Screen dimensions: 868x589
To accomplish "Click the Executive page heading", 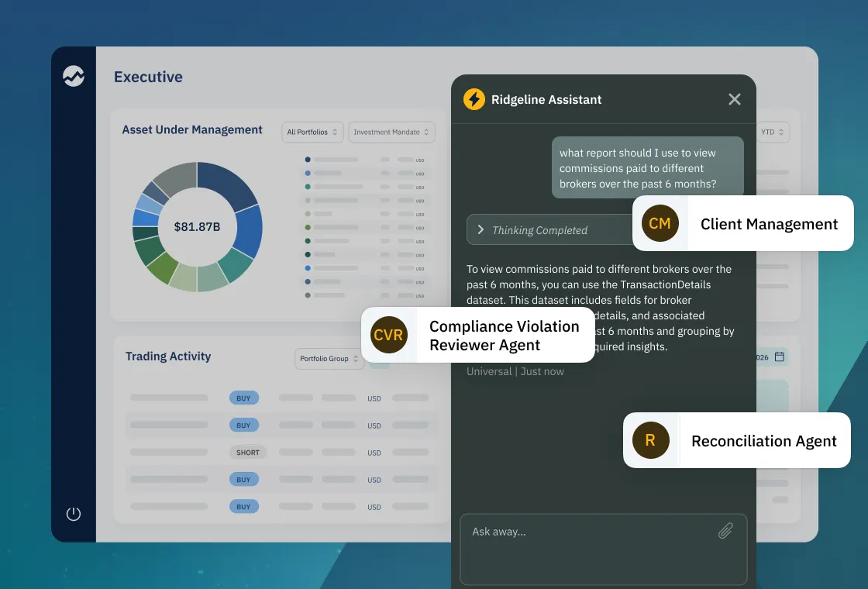I will coord(148,77).
